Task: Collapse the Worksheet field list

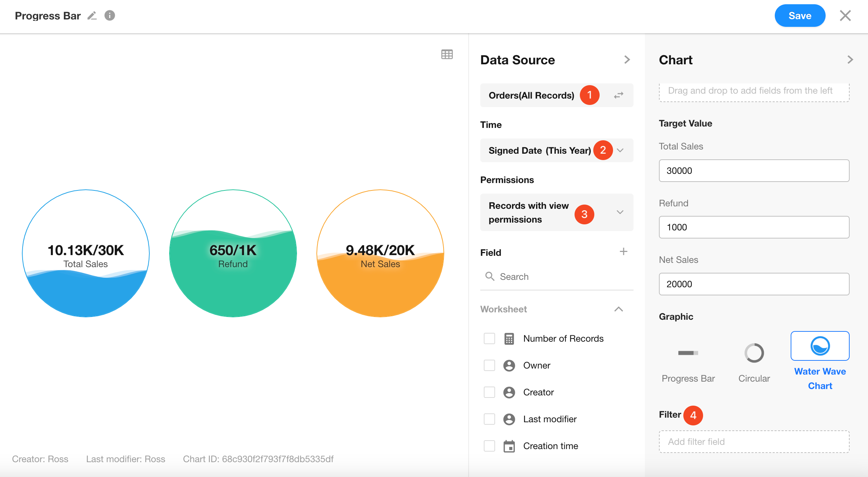Action: click(x=618, y=309)
